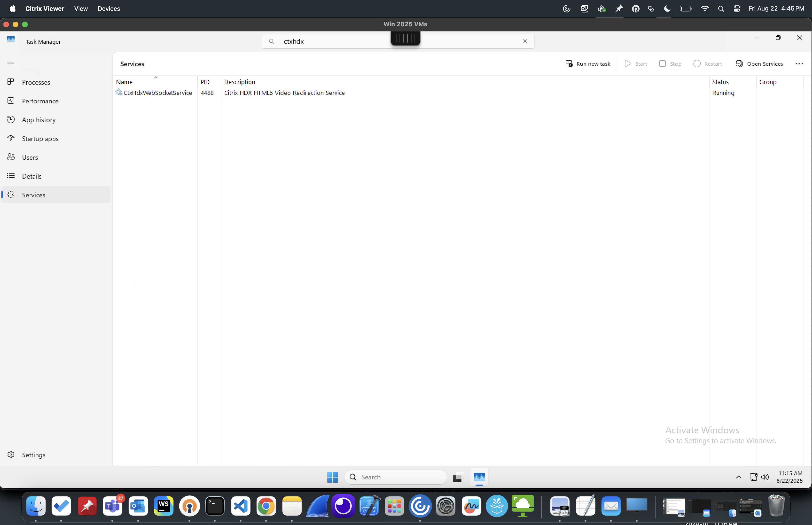Open the Devices menu
The width and height of the screenshot is (812, 525).
pos(109,8)
